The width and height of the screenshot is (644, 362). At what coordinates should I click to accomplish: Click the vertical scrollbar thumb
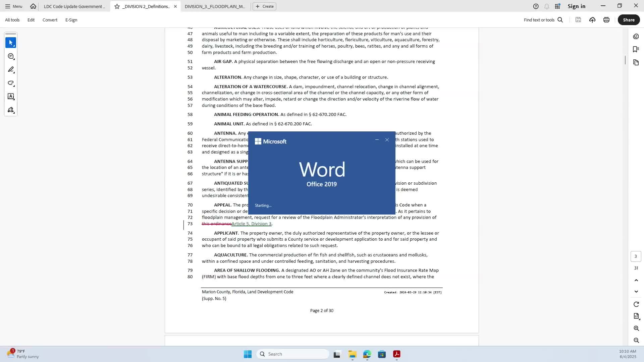coord(625,60)
